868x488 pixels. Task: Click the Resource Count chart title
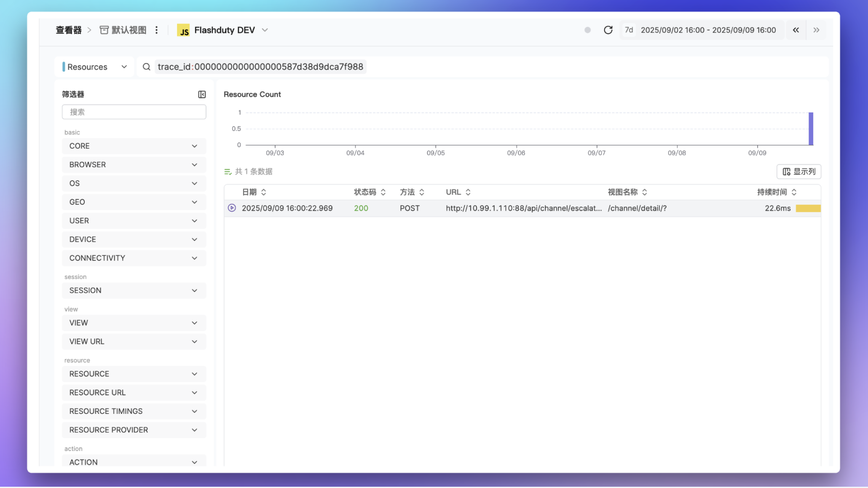point(252,94)
